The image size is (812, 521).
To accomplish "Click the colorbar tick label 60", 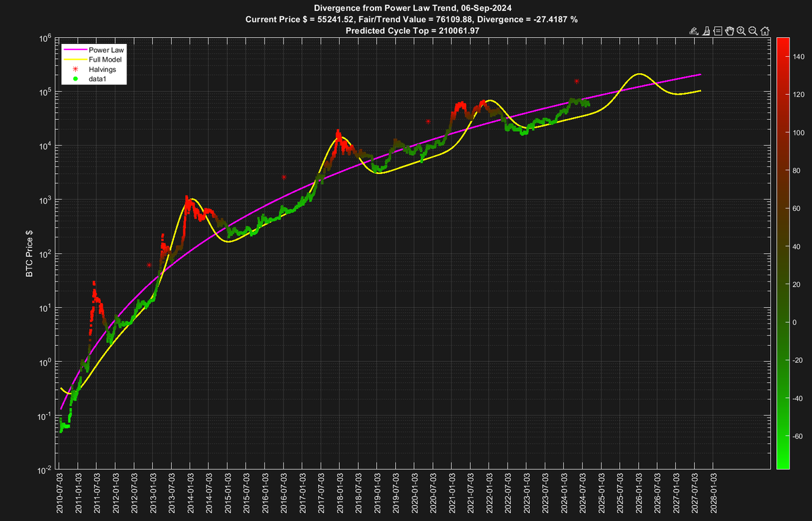I will pyautogui.click(x=796, y=208).
